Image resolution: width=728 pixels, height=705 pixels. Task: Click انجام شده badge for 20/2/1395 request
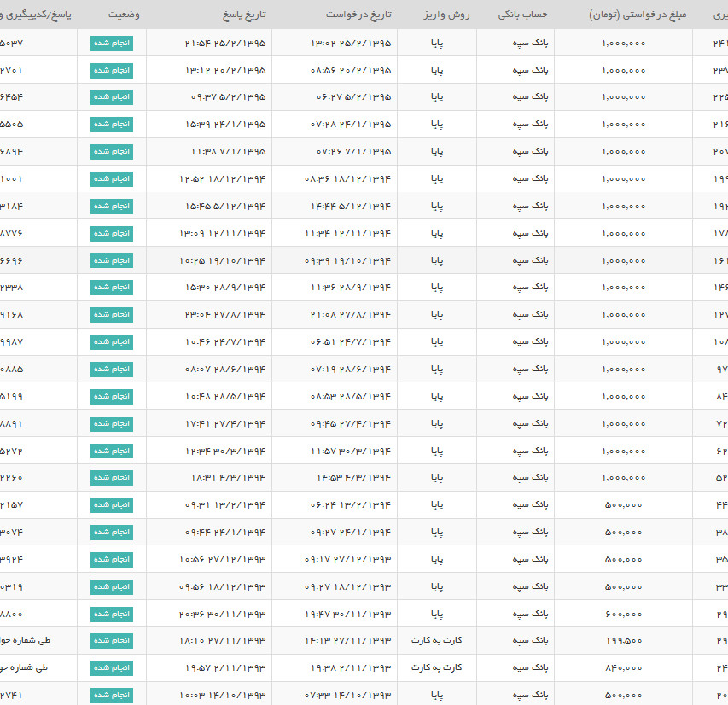pos(112,70)
